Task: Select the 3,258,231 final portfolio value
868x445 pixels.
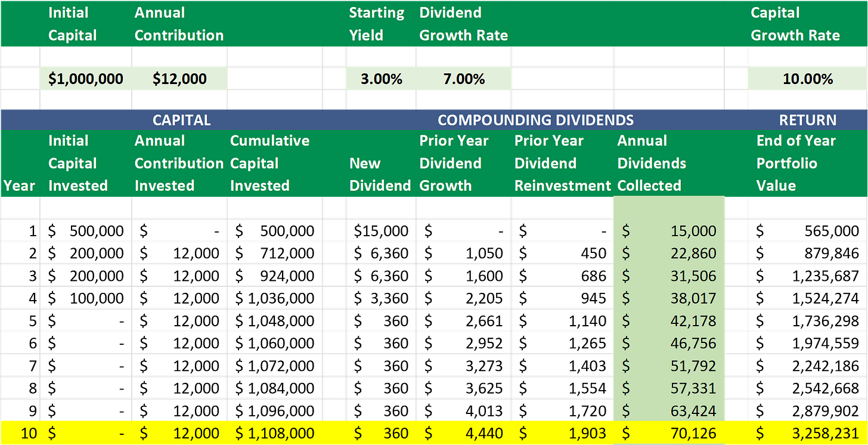Action: (x=808, y=434)
